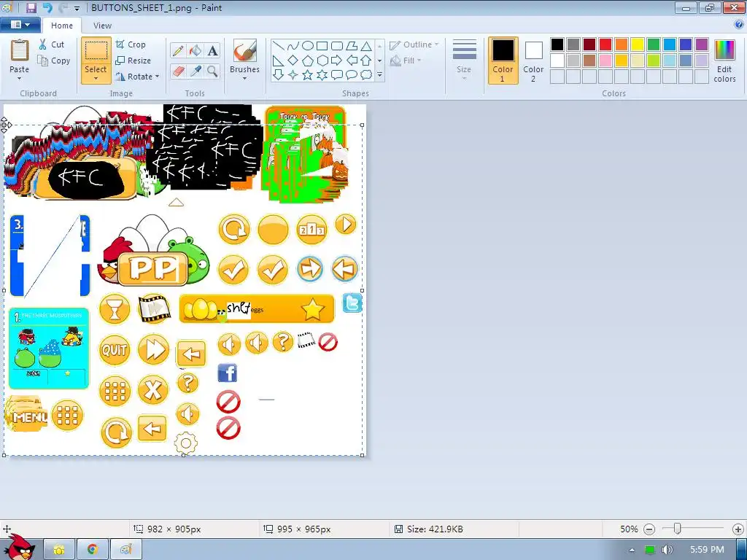Select the Pencil tool

[x=178, y=50]
